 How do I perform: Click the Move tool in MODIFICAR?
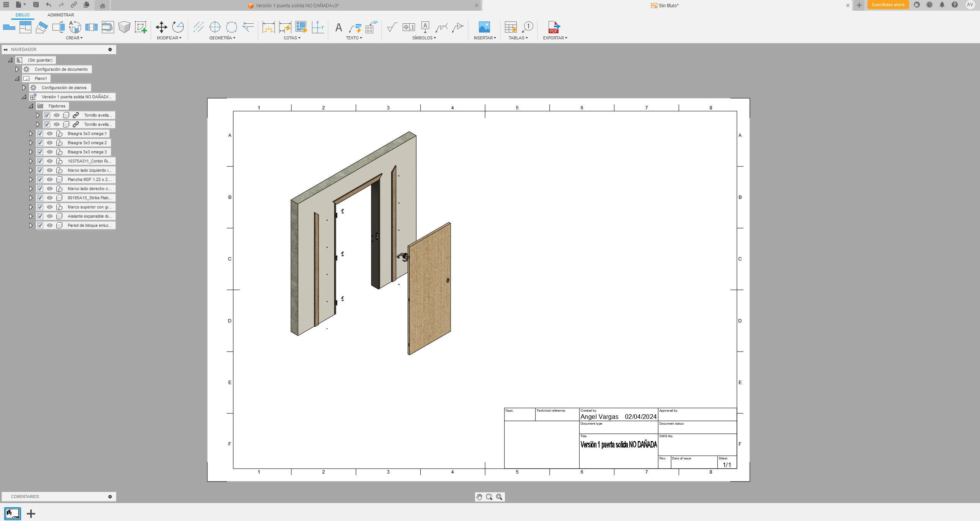162,27
